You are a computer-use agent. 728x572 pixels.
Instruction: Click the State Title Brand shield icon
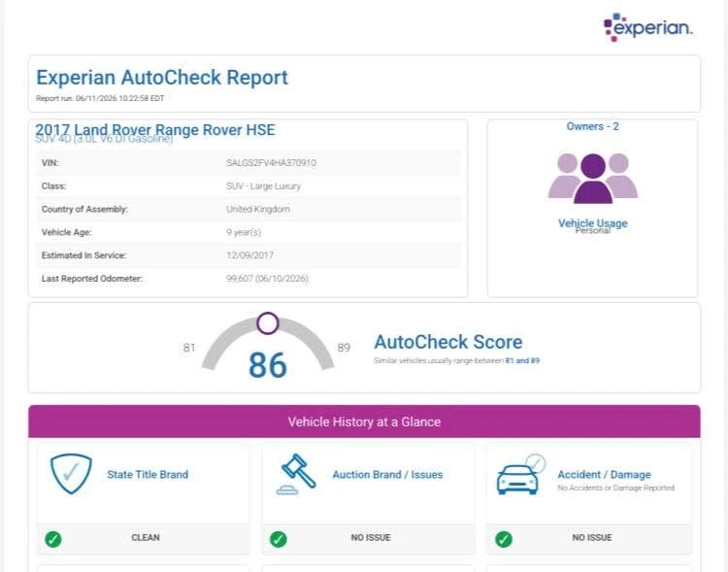[x=71, y=474]
